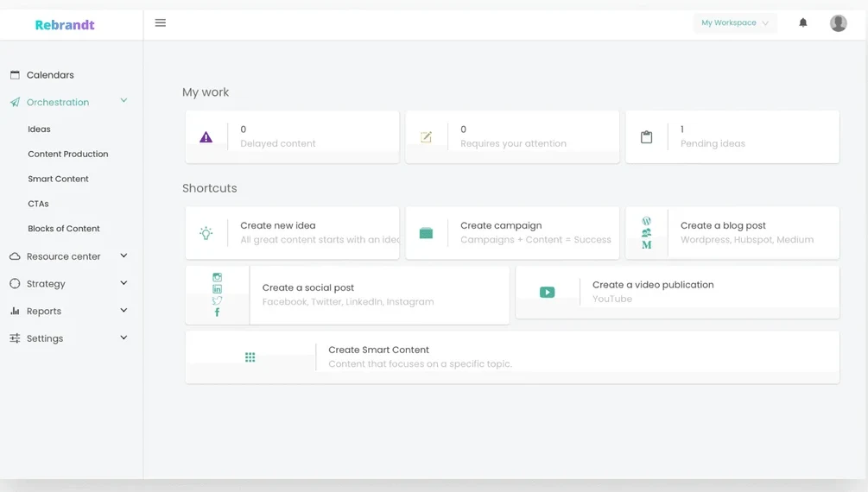Select Resource center in sidebar
The image size is (868, 492).
click(x=64, y=256)
